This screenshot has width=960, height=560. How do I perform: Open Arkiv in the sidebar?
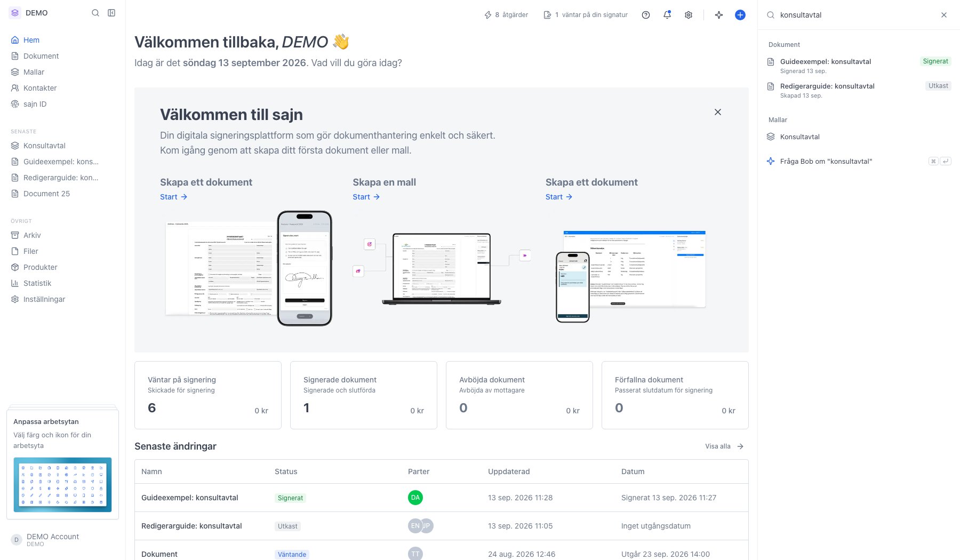point(62,235)
